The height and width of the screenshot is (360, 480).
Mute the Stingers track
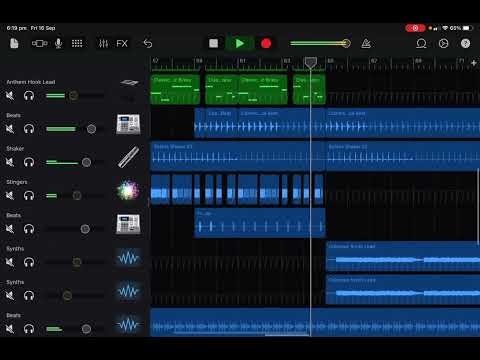tap(10, 196)
